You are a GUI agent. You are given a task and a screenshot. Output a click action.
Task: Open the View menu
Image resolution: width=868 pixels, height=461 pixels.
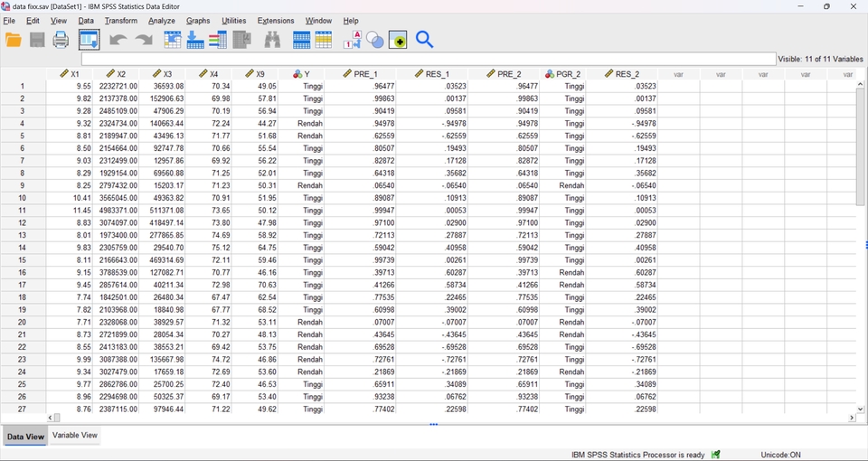point(59,21)
